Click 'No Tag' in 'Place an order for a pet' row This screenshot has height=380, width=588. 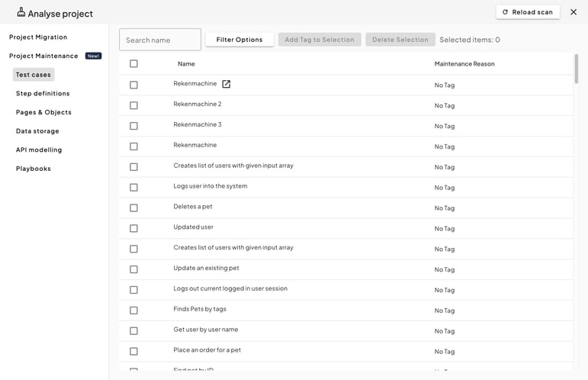point(445,352)
